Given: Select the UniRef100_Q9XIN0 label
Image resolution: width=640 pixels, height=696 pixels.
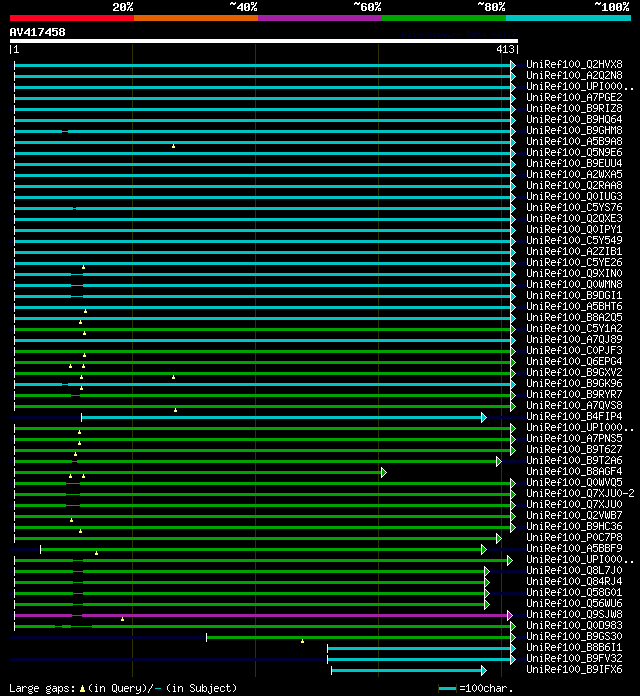Looking at the screenshot, I should [574, 273].
